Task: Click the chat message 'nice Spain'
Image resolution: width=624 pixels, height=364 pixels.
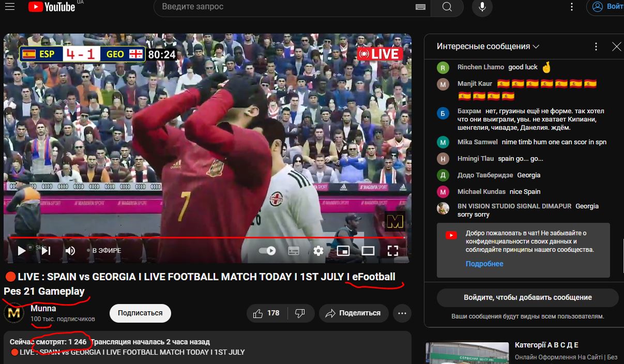Action: [525, 191]
